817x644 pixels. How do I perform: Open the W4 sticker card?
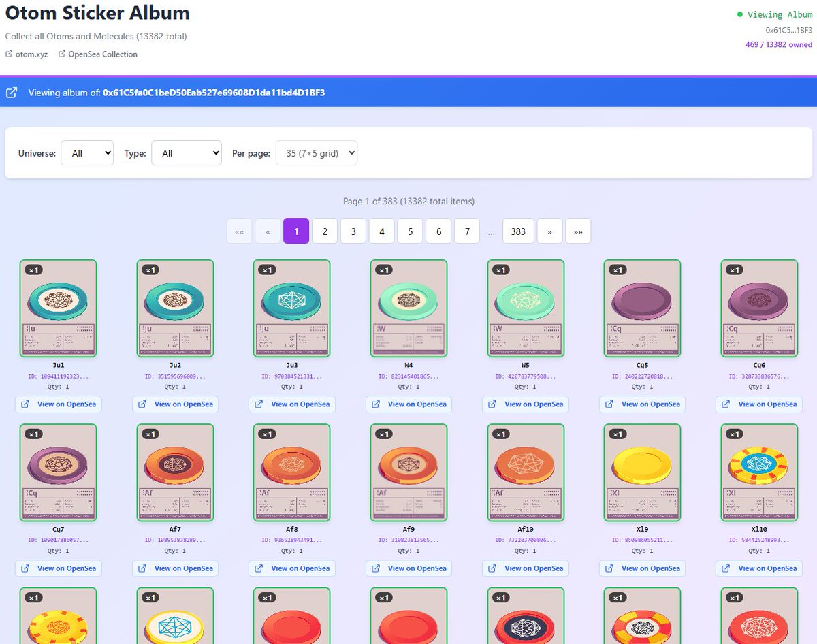click(x=408, y=308)
